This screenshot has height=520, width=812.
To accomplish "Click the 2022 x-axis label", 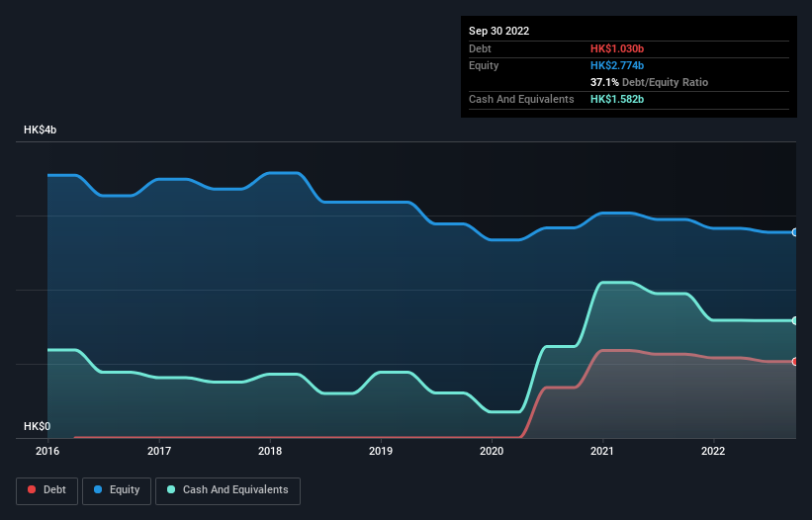I will (713, 451).
